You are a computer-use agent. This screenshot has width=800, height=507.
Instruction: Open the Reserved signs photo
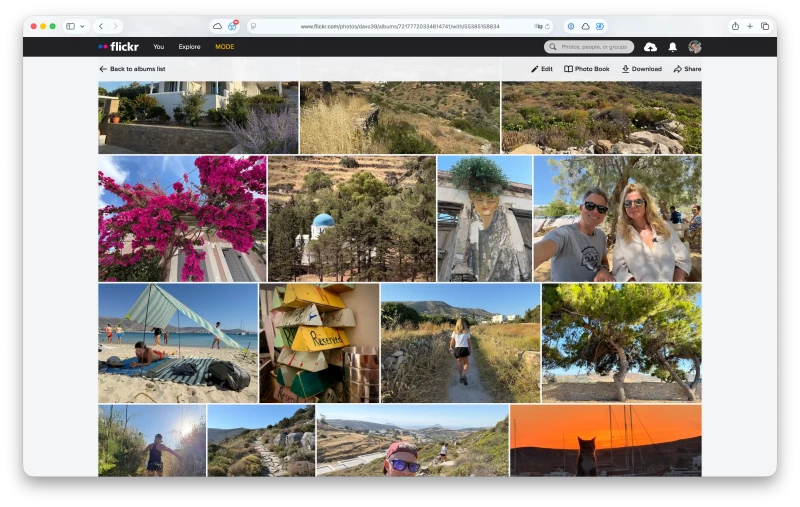pos(319,343)
